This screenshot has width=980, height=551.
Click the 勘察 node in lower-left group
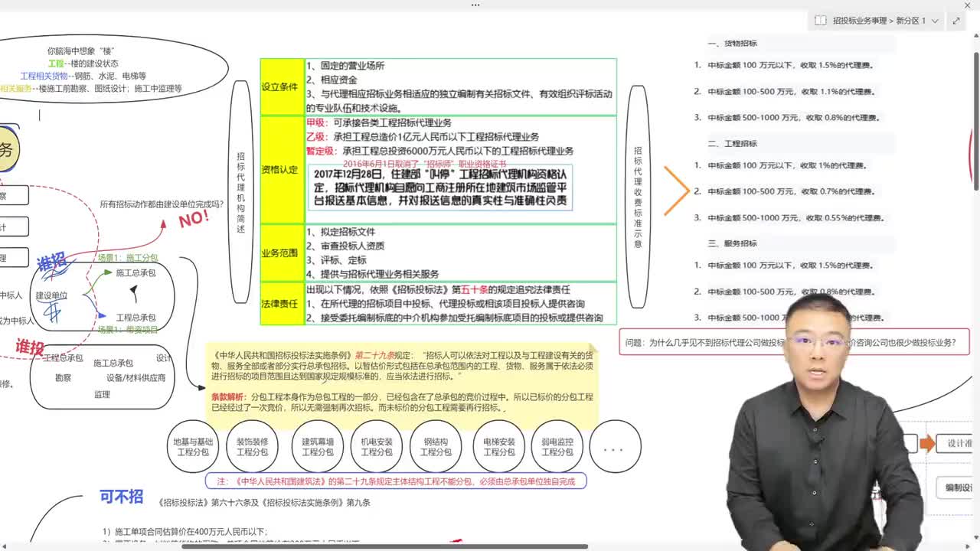click(63, 377)
